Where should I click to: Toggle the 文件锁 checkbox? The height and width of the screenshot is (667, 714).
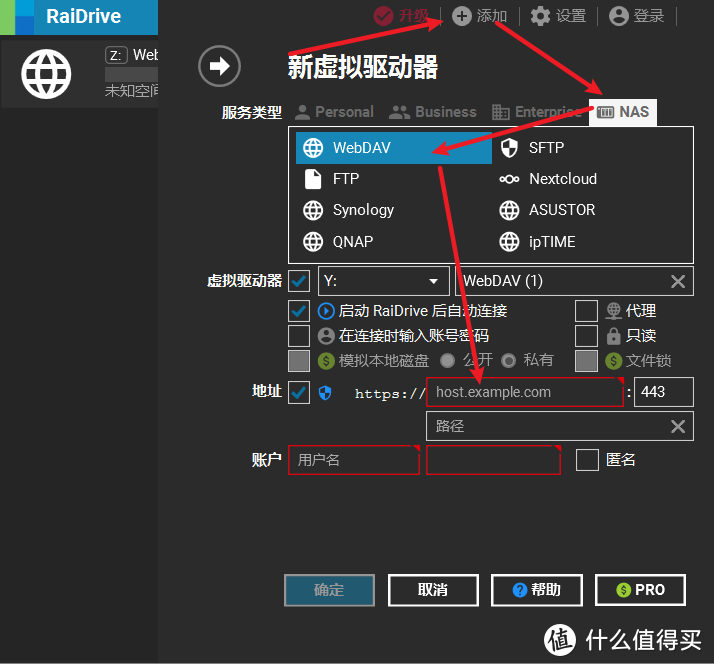[586, 361]
